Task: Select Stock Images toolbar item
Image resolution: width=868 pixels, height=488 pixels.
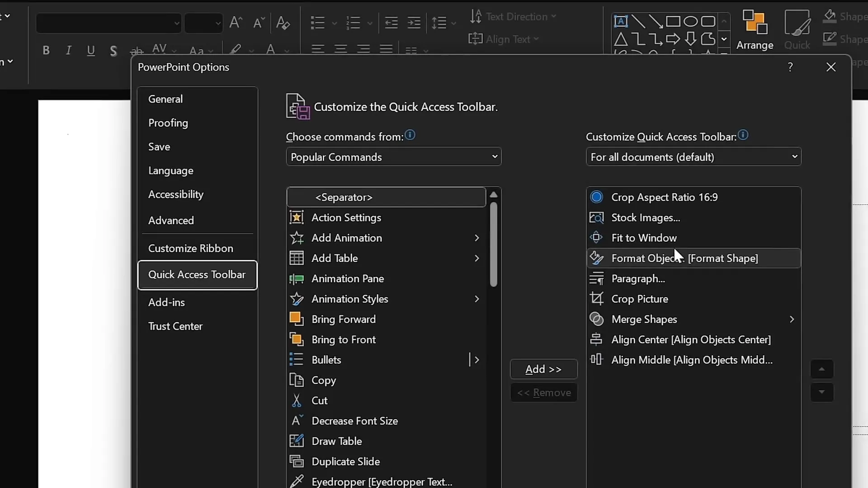Action: click(693, 217)
